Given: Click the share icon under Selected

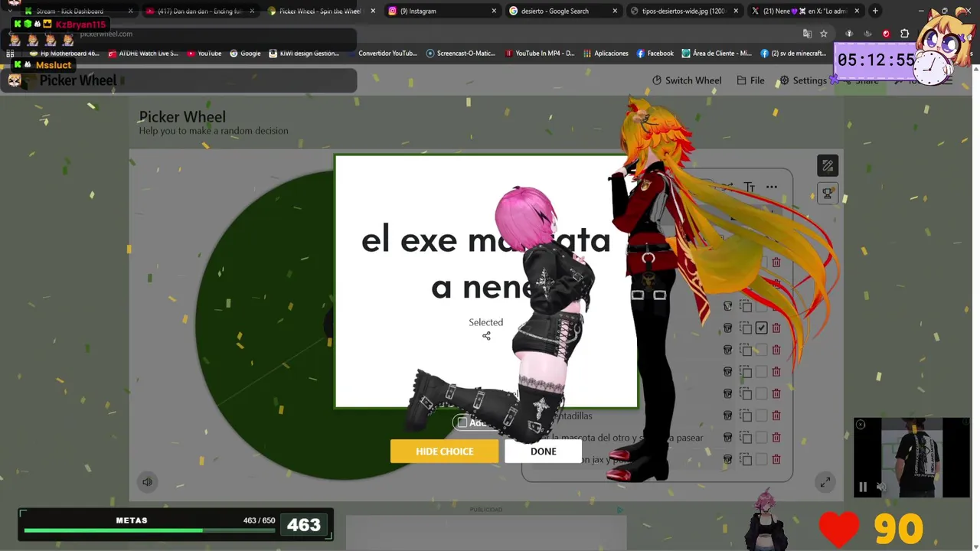Looking at the screenshot, I should pyautogui.click(x=486, y=336).
